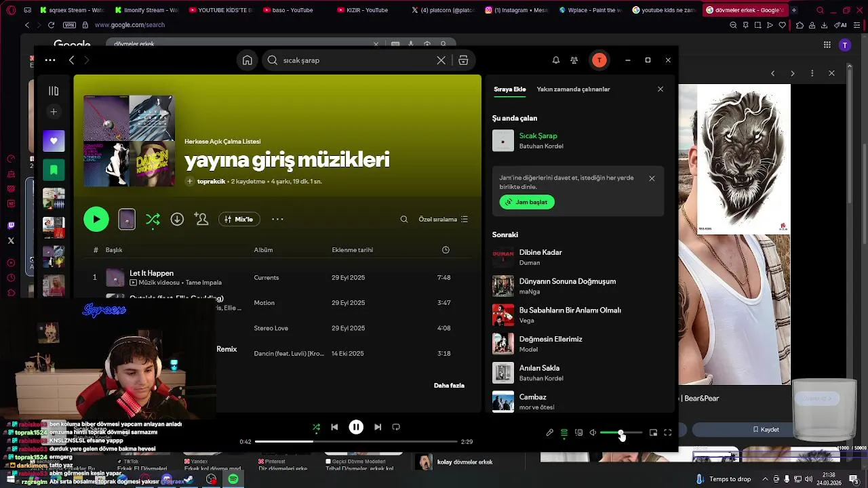
Task: Skip to next track
Action: 378,427
